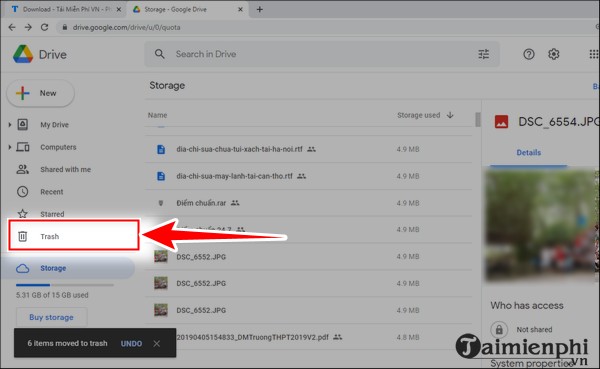Click the New button
The width and height of the screenshot is (600, 369).
point(41,93)
